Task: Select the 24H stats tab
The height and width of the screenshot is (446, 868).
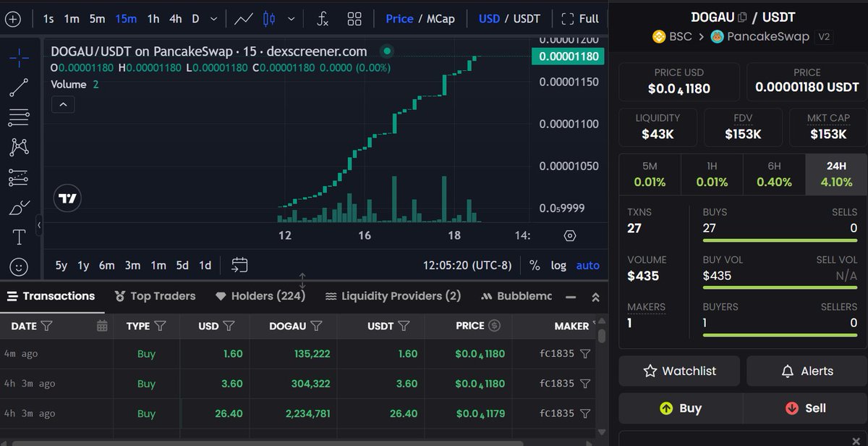Action: coord(836,174)
